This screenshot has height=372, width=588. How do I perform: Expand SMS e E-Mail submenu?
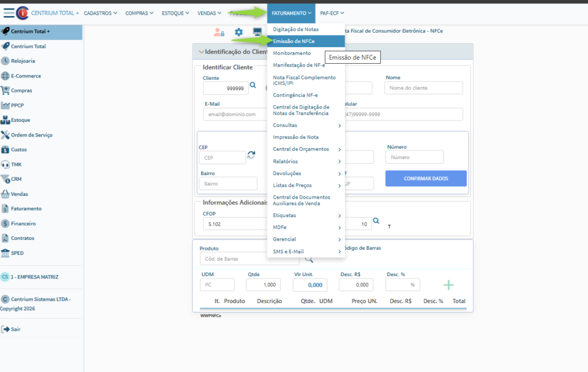pyautogui.click(x=306, y=251)
